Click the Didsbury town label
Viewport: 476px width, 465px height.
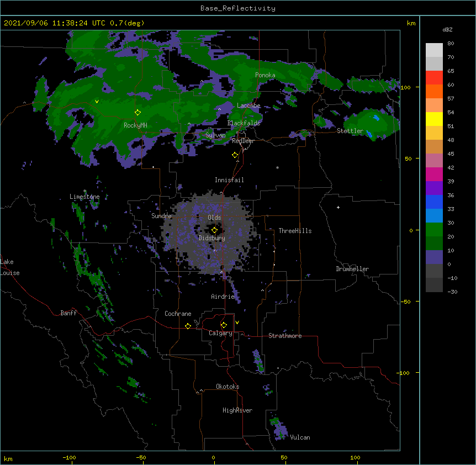(x=212, y=238)
